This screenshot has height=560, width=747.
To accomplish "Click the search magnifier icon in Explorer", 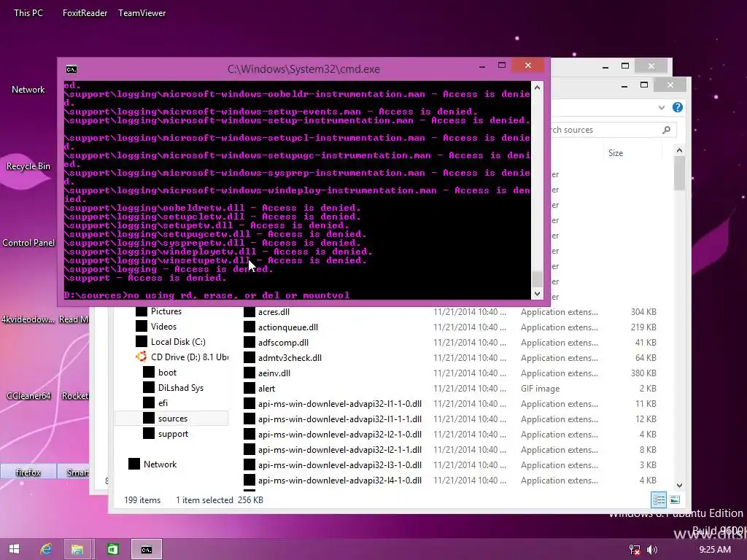I will click(666, 130).
